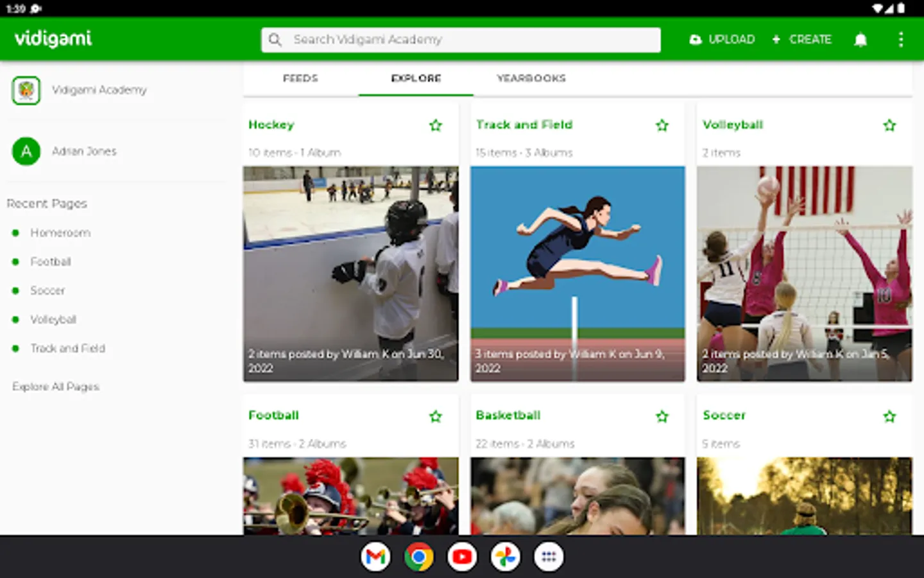Open Football in the Recent Pages list
Screen dimensions: 924x578
tap(51, 261)
